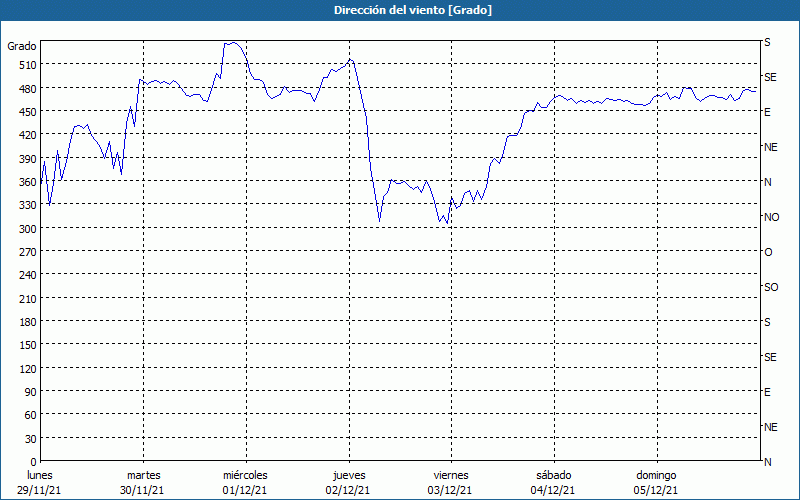Click the 'domingo' day label
The height and width of the screenshot is (500, 800).
click(656, 476)
